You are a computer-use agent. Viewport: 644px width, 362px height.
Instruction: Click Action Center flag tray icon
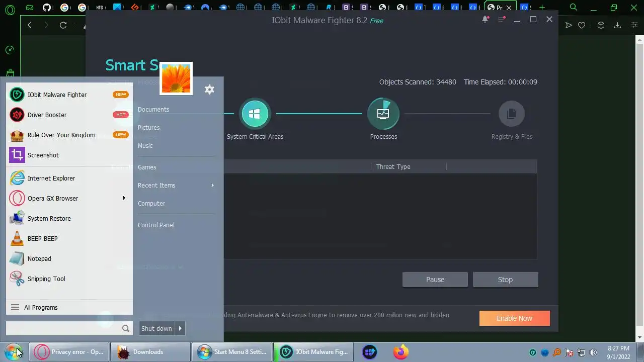(569, 352)
